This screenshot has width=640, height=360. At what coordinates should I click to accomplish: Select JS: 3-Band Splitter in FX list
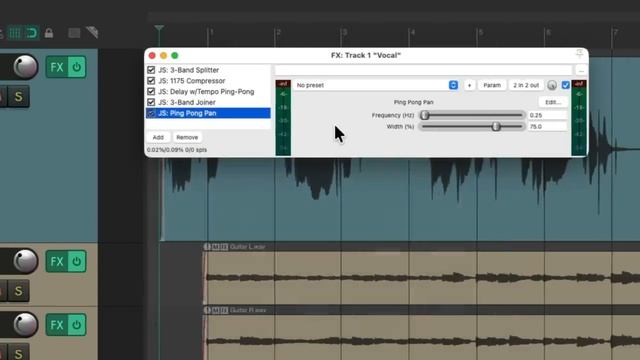pos(189,70)
